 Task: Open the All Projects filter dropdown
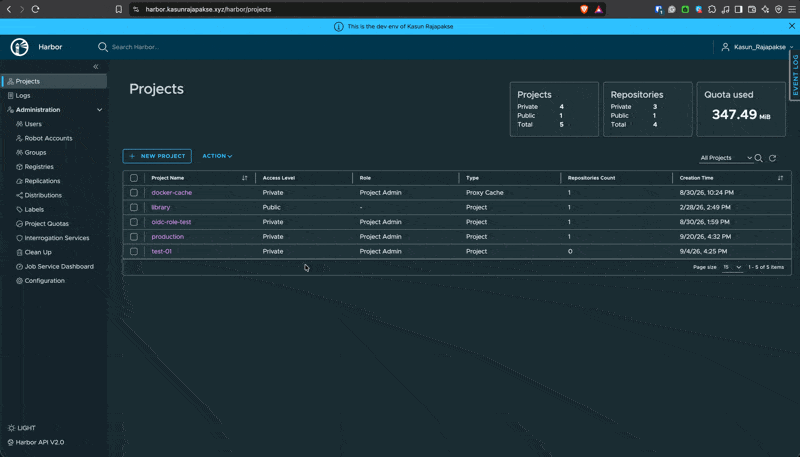coord(726,158)
